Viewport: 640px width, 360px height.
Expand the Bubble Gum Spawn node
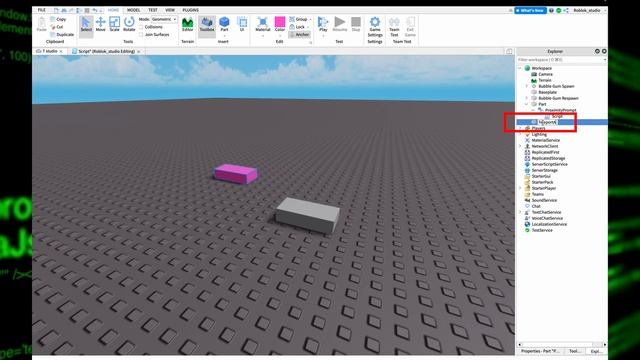tap(527, 86)
